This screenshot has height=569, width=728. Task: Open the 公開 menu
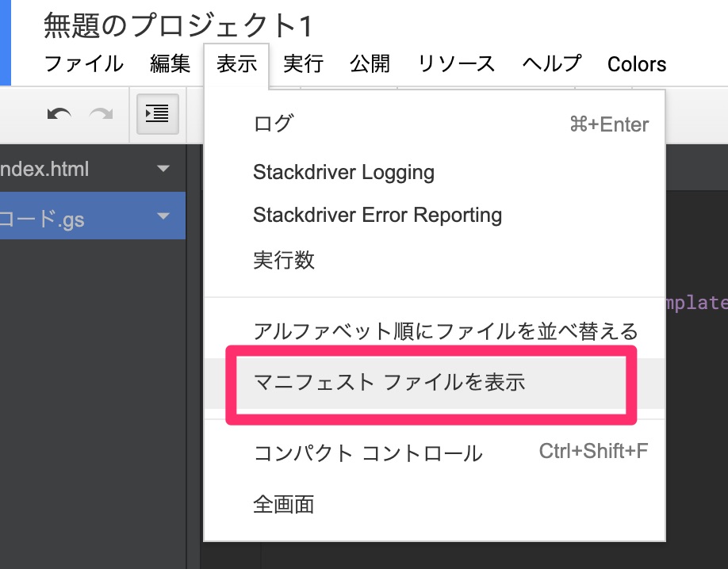click(x=370, y=64)
